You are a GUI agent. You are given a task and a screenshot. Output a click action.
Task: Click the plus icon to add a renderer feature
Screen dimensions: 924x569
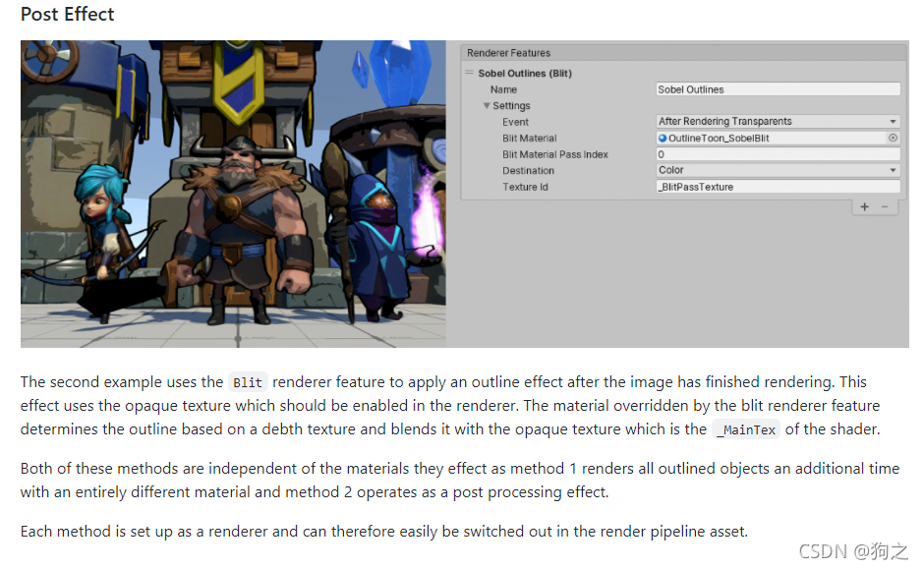(864, 207)
